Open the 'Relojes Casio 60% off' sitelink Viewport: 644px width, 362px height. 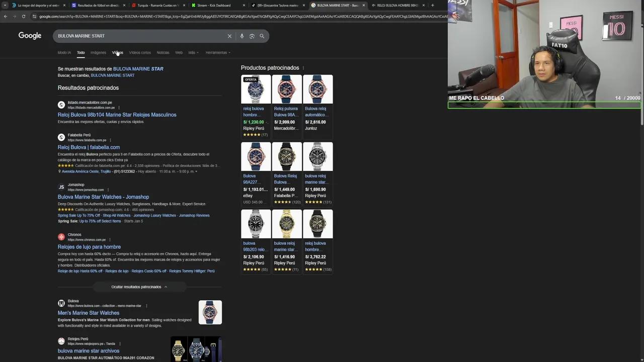(149, 271)
